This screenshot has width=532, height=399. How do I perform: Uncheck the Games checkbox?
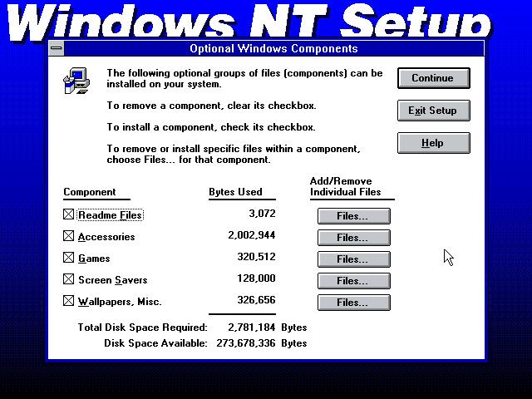pos(68,258)
